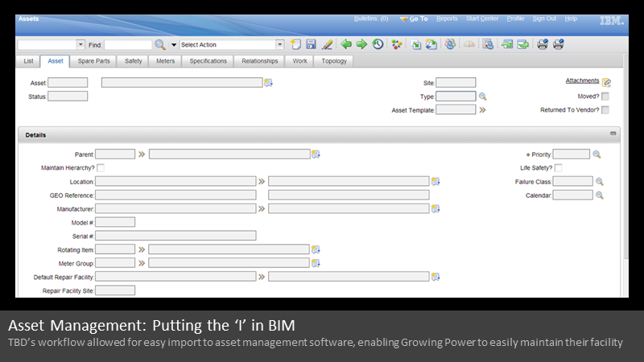
Task: Open the history clock icon
Action: (x=378, y=44)
